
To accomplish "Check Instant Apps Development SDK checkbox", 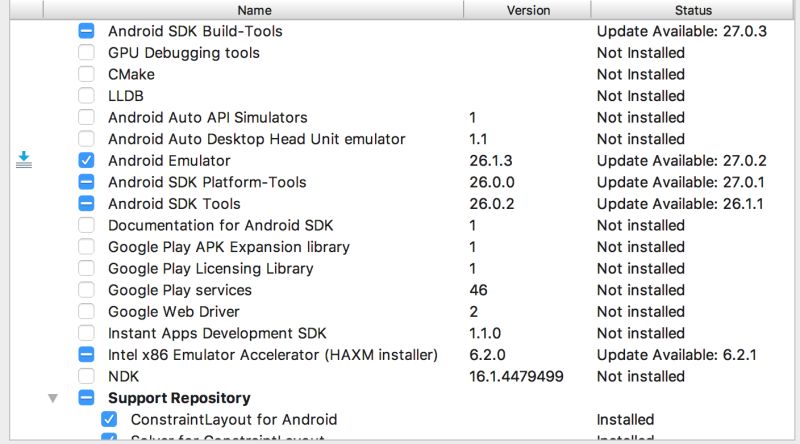I will click(86, 333).
